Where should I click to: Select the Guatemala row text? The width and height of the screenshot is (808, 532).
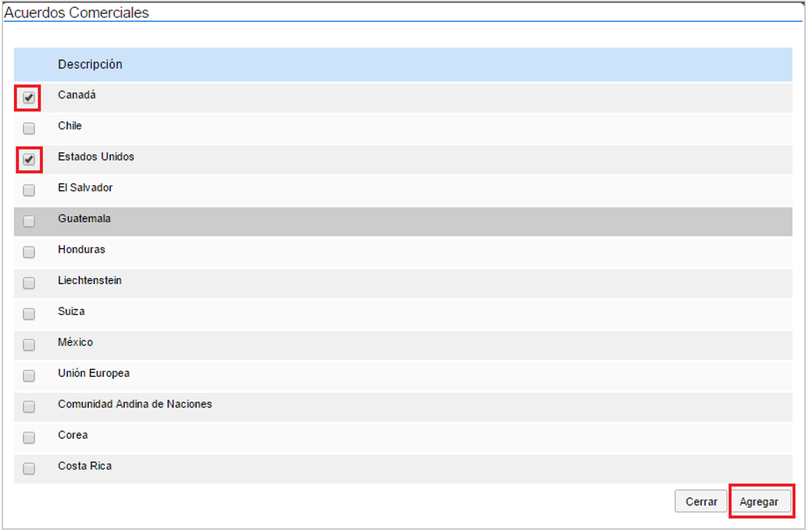[84, 219]
